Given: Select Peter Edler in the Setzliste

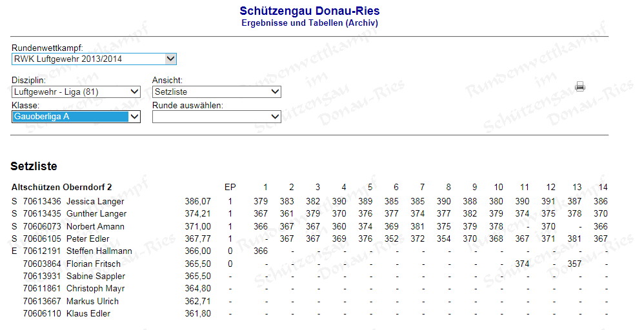Looking at the screenshot, I should (88, 239).
